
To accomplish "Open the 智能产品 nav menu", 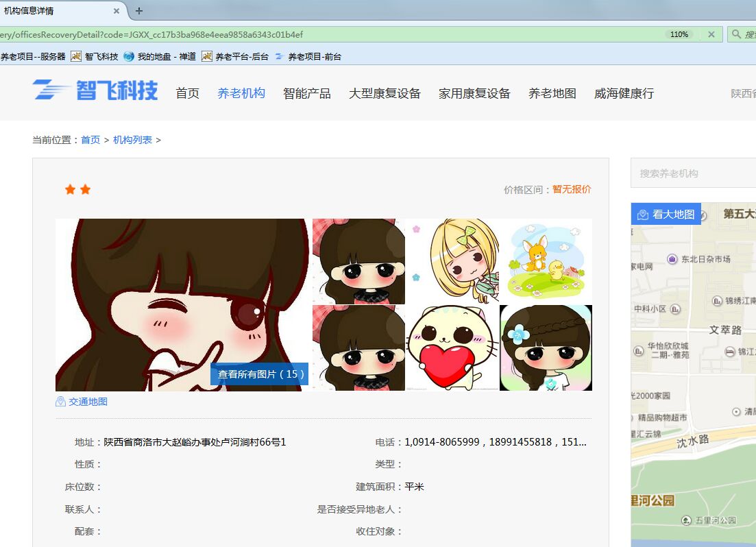I will [307, 93].
